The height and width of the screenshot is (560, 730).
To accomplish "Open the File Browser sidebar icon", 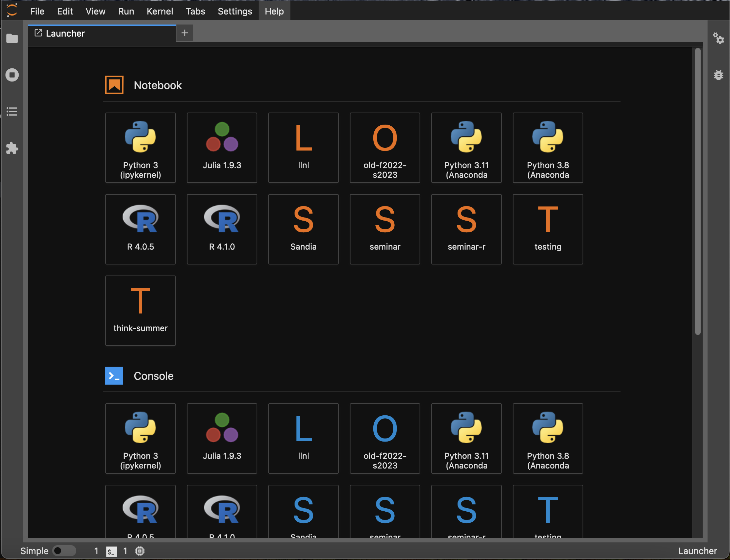I will click(12, 38).
